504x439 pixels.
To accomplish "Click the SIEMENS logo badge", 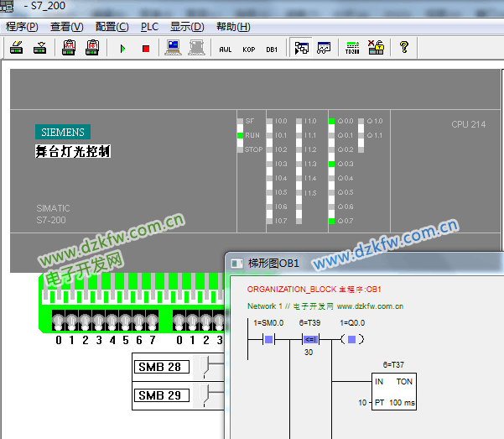I will [63, 132].
